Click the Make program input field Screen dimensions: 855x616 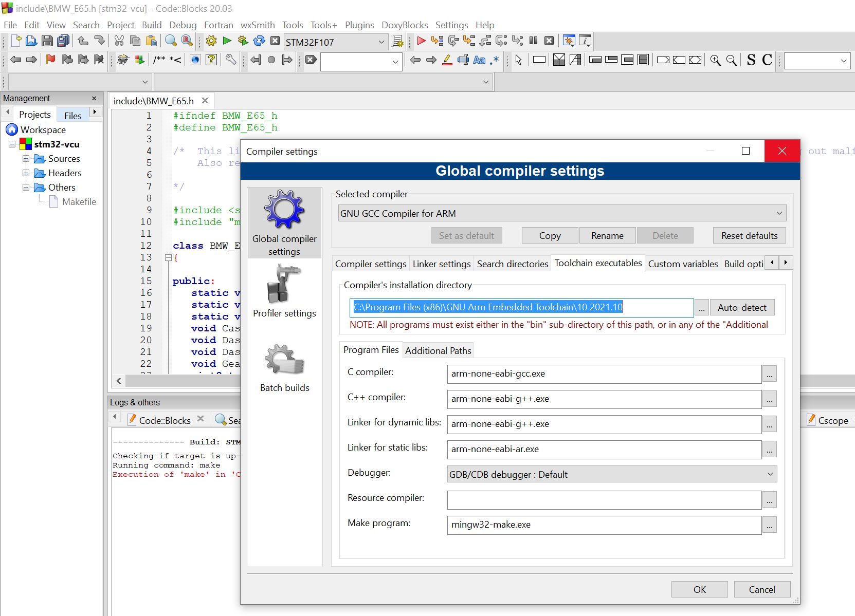point(604,525)
